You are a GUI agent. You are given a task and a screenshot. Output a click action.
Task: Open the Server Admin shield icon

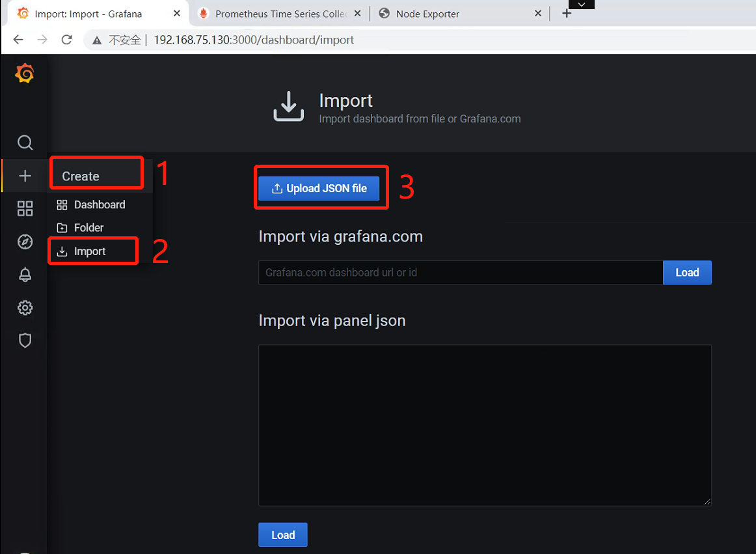click(25, 340)
